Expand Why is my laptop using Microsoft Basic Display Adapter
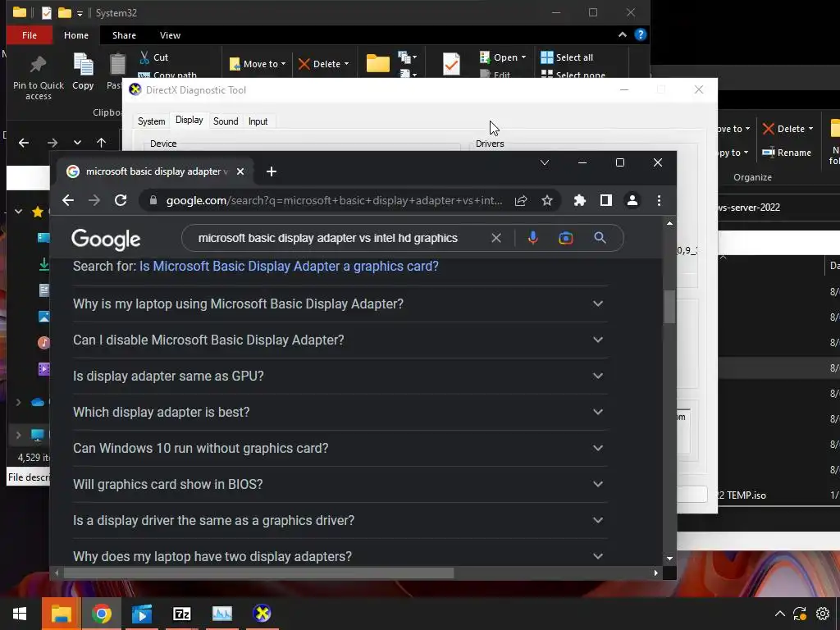Screen dimensions: 840x630 pyautogui.click(x=340, y=304)
